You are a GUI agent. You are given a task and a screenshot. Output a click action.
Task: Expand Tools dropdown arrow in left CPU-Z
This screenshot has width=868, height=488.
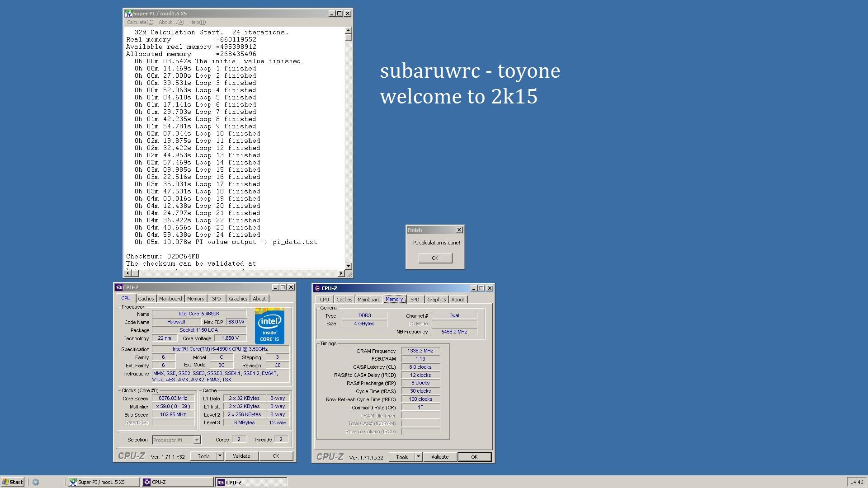pyautogui.click(x=220, y=456)
